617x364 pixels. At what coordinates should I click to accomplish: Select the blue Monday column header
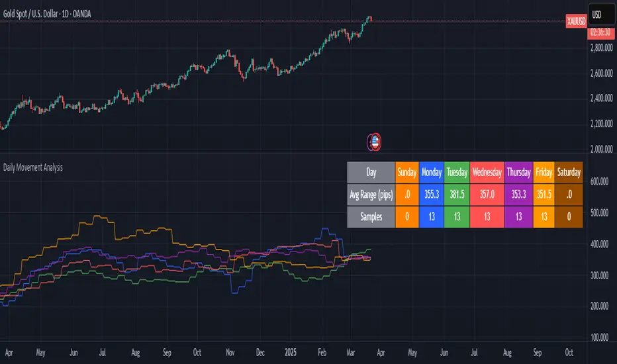[432, 172]
